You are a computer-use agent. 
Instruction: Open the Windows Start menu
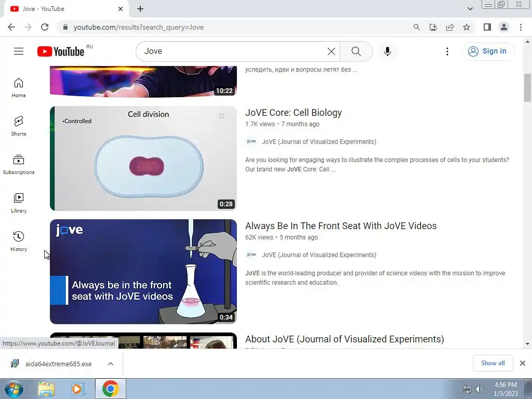[x=14, y=389]
